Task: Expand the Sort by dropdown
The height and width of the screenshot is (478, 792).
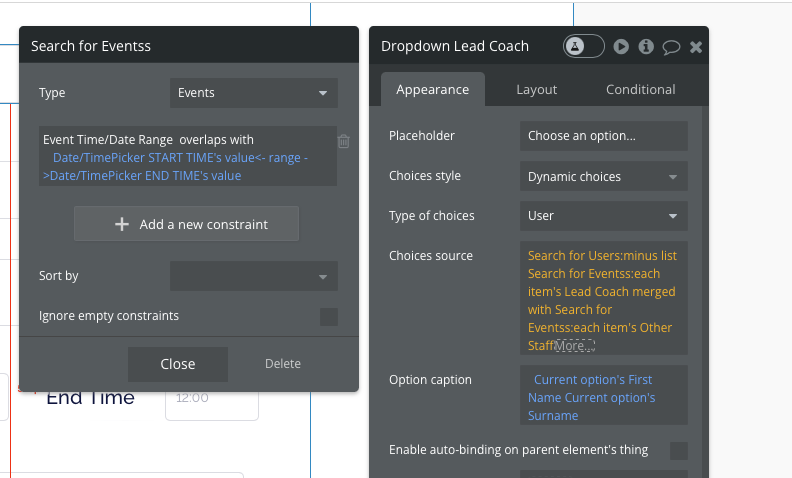Action: click(x=254, y=276)
